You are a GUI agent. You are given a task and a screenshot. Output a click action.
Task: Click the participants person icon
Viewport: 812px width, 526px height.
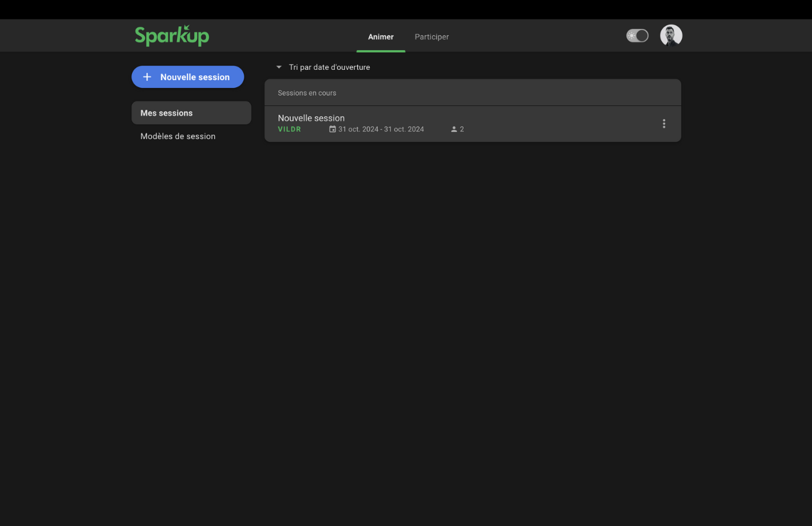454,129
